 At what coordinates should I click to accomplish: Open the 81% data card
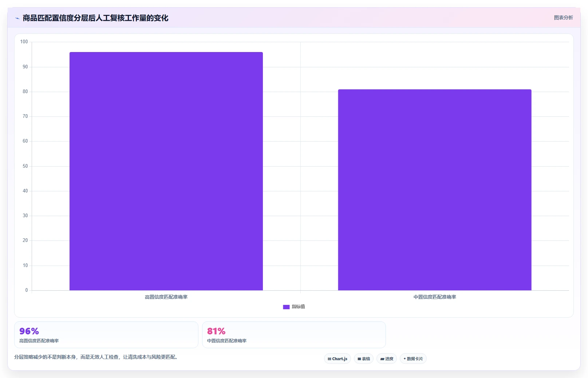pyautogui.click(x=294, y=335)
